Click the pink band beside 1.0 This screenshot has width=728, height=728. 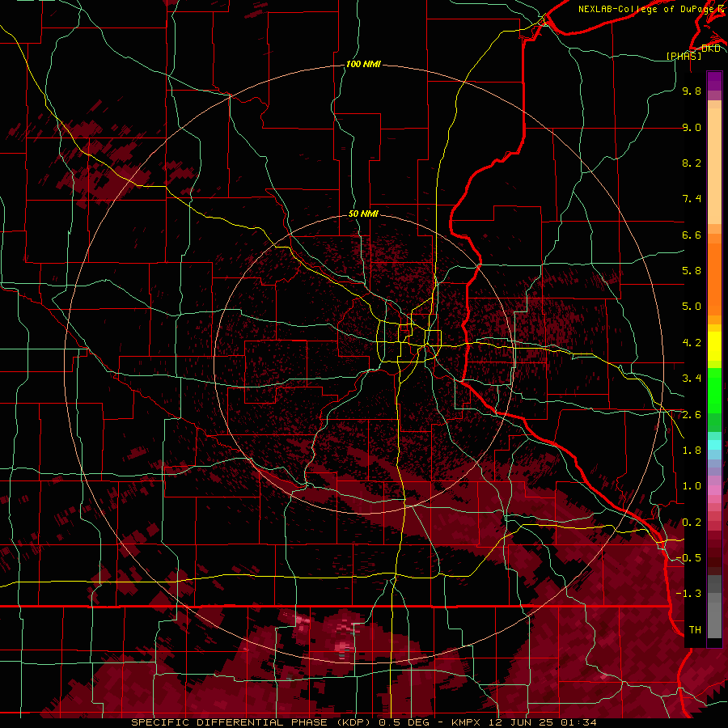pos(714,489)
